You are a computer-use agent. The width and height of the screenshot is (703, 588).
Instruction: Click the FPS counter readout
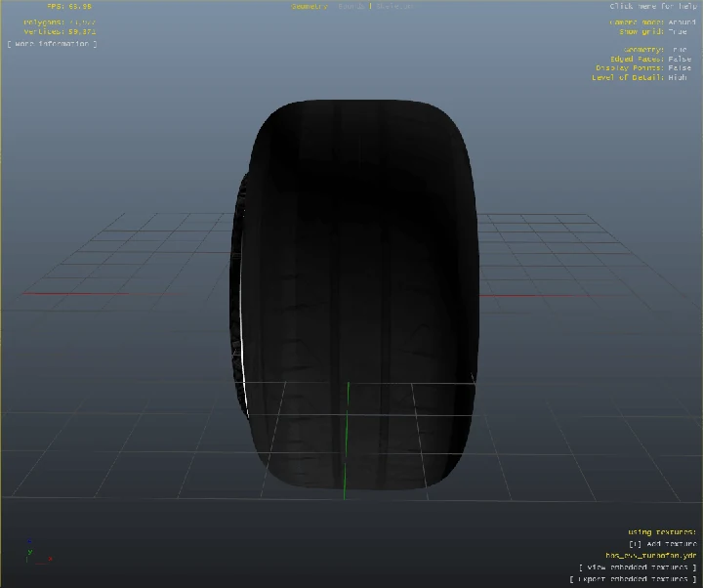coord(69,6)
